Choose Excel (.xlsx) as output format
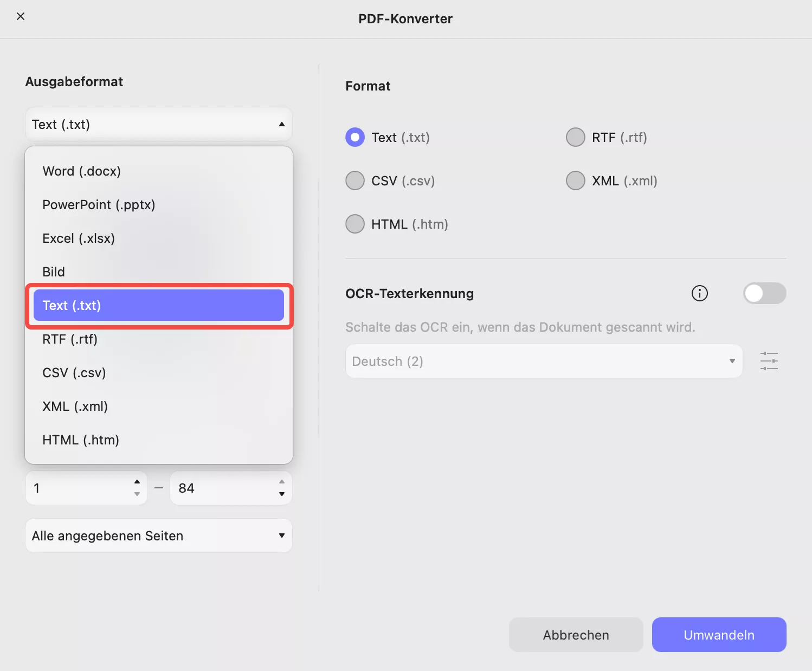 tap(79, 238)
